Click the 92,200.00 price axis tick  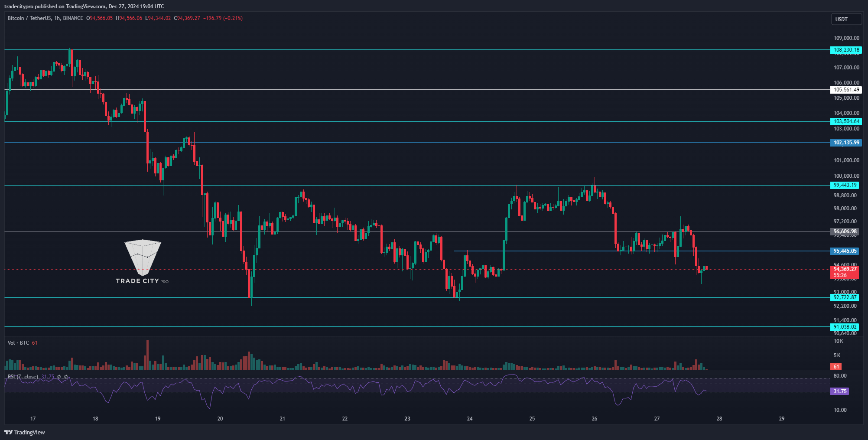click(845, 306)
